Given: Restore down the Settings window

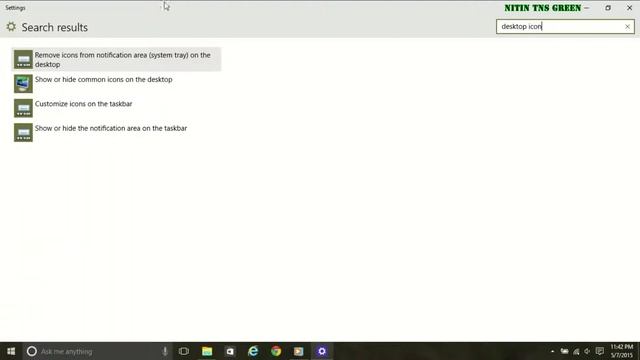Looking at the screenshot, I should pyautogui.click(x=608, y=8).
